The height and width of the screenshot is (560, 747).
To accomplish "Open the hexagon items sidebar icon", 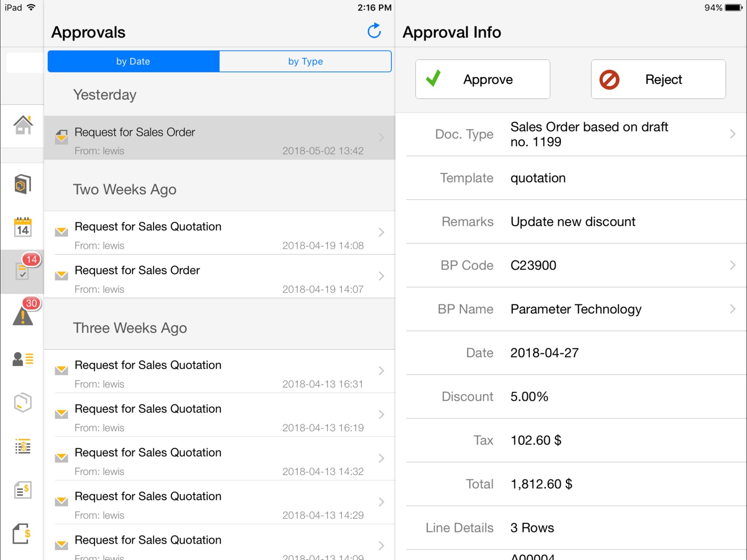I will click(22, 402).
